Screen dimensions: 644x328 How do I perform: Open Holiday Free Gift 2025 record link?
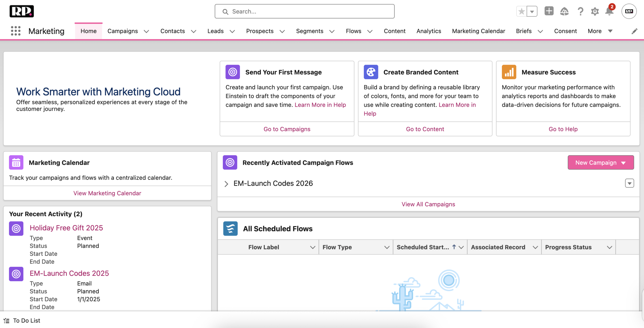66,228
